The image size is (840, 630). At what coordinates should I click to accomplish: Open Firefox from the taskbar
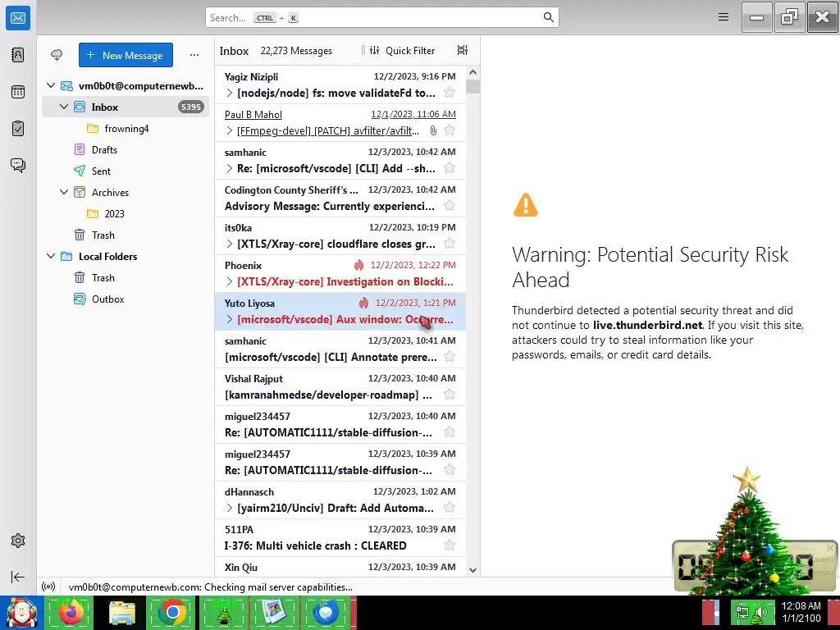(71, 612)
